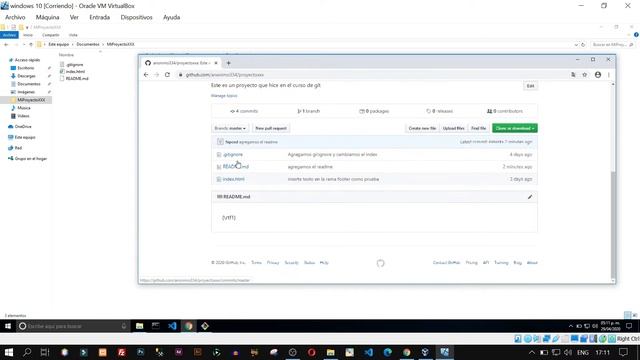Click host Windows Start button

click(9, 352)
